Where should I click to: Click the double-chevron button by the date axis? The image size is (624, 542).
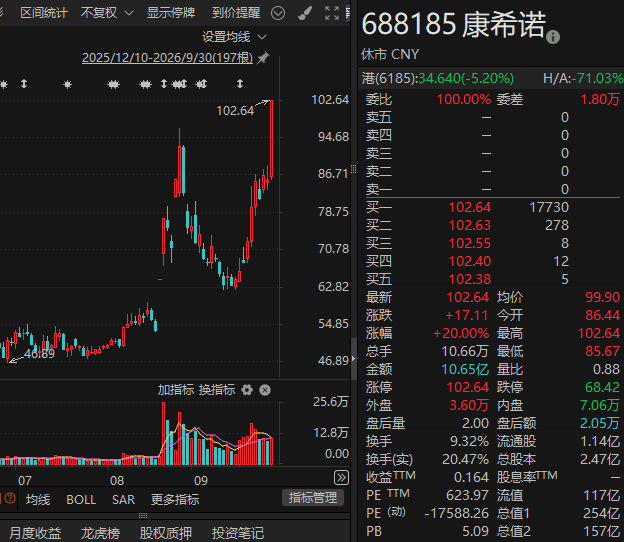[x=341, y=478]
